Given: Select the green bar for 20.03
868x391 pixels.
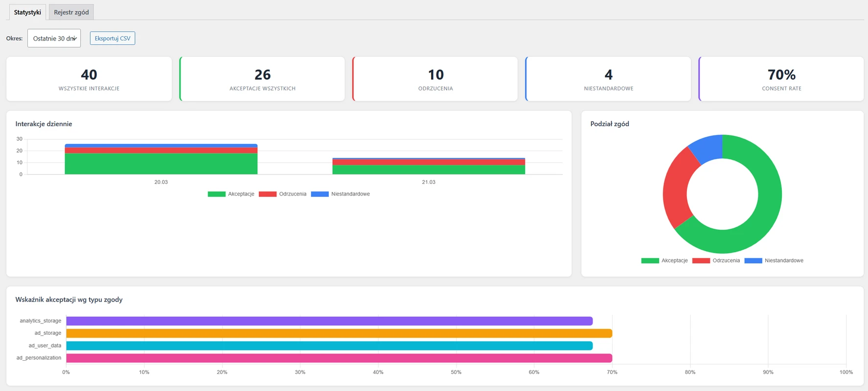Looking at the screenshot, I should click(x=161, y=164).
